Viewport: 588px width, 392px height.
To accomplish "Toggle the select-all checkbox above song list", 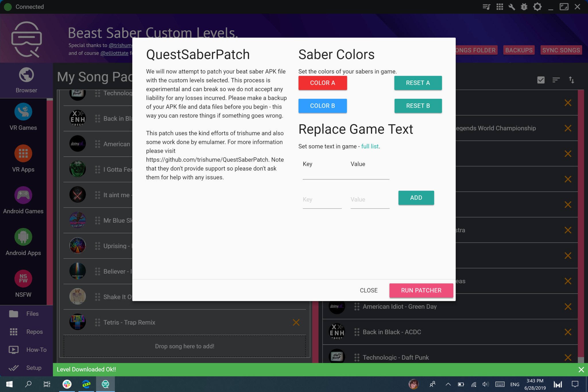I will 541,80.
